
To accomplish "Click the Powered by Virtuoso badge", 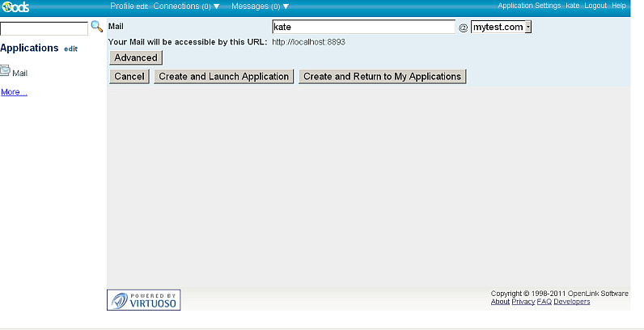I will (x=144, y=300).
